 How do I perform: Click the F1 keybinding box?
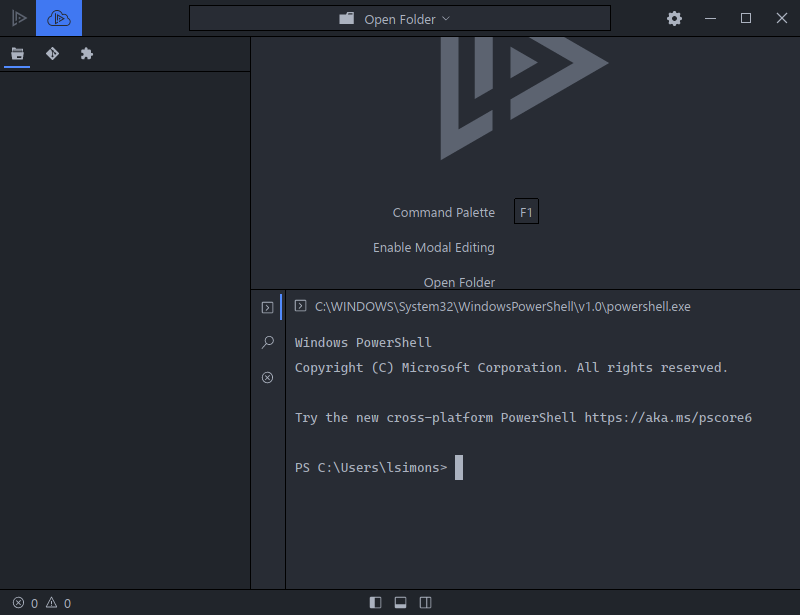pyautogui.click(x=526, y=212)
